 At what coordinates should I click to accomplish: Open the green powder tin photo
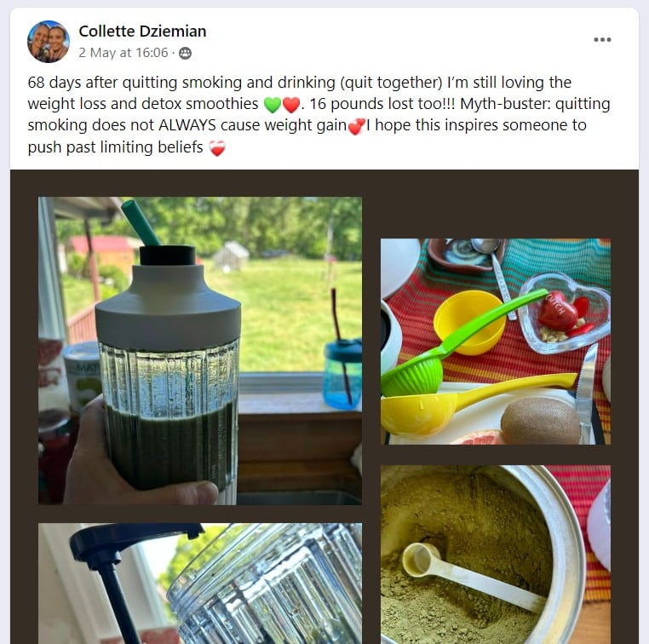(x=496, y=555)
